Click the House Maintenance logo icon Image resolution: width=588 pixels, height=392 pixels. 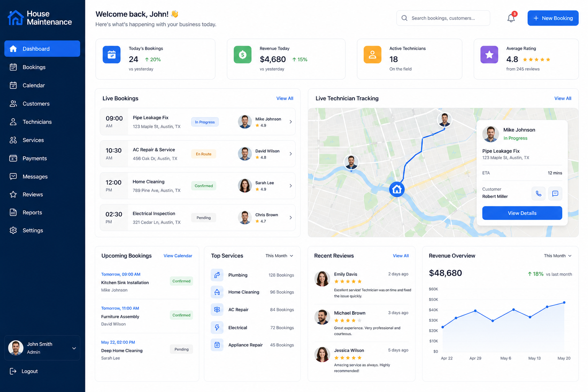coord(16,18)
